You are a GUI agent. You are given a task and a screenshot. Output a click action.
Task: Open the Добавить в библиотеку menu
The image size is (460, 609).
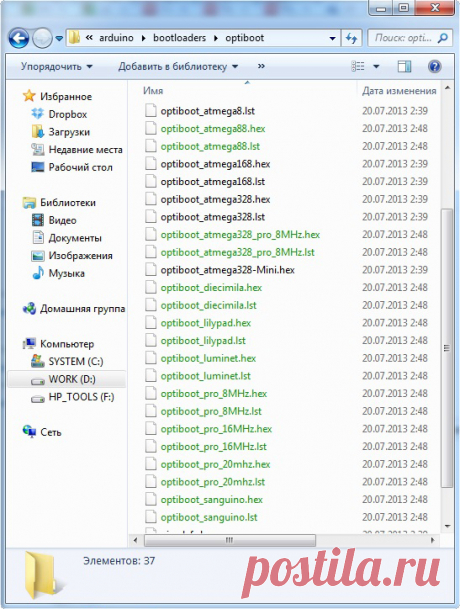[x=178, y=66]
